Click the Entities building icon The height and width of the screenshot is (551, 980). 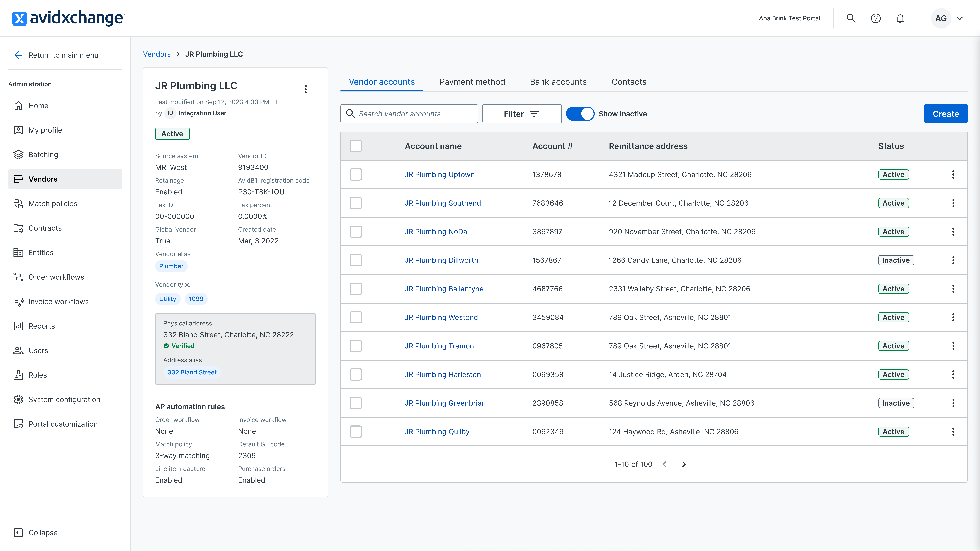click(18, 253)
